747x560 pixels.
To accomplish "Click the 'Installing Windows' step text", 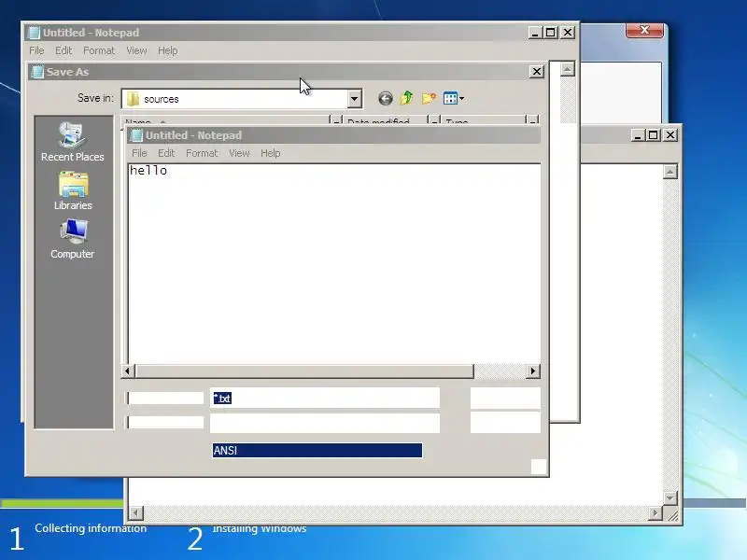I will pyautogui.click(x=260, y=528).
